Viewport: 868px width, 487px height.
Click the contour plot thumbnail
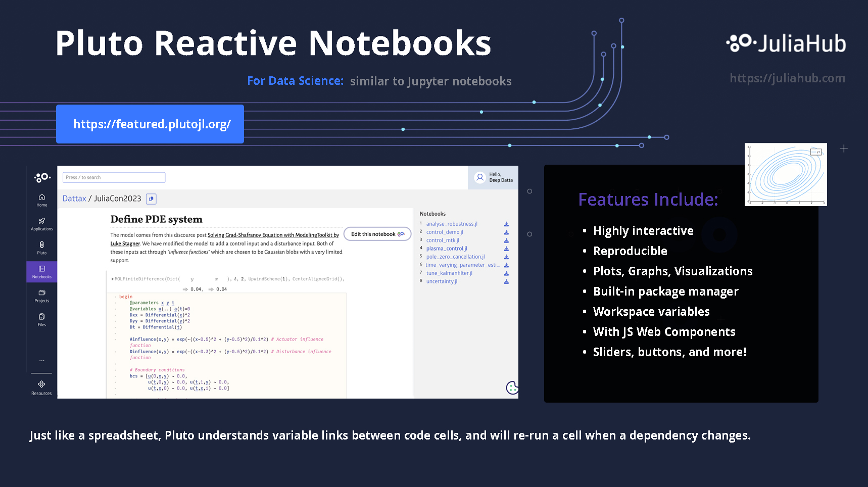786,174
